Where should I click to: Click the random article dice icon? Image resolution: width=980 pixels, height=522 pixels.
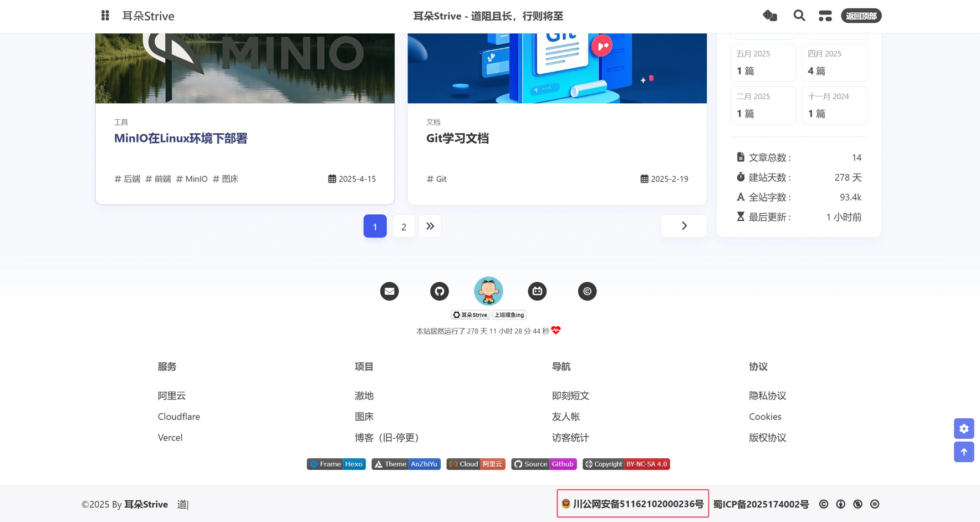click(770, 16)
